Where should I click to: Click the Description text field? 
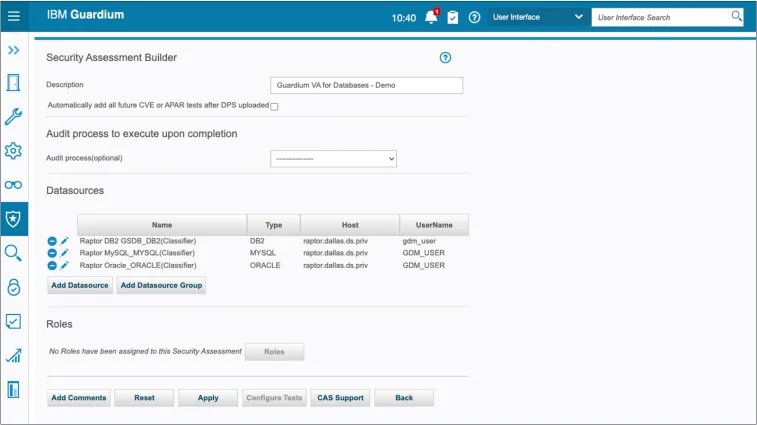366,85
